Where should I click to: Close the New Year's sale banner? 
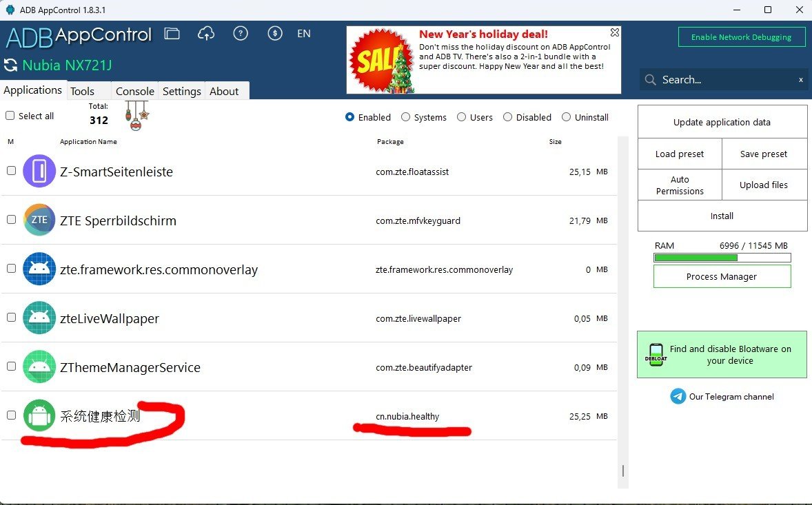(615, 32)
